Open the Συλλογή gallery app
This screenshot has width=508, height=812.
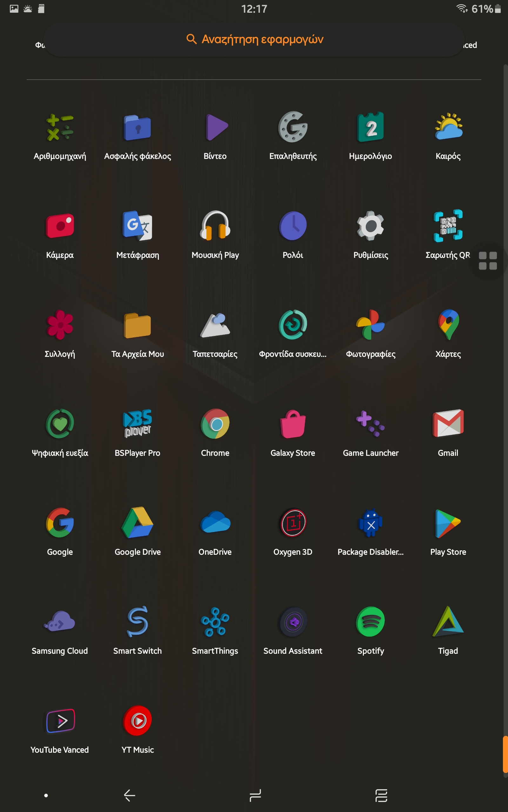pos(60,325)
